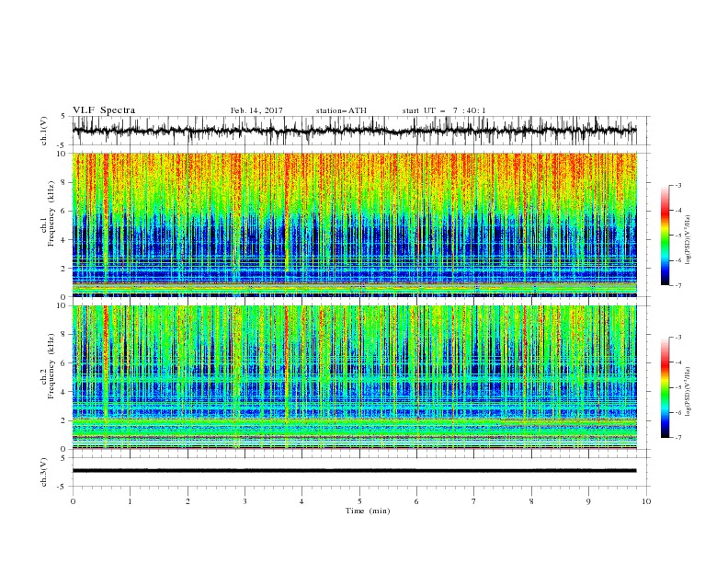Viewport: 728px width, 563px height.
Task: Click the ch.1 voltage waveform trace
Action: (354, 131)
